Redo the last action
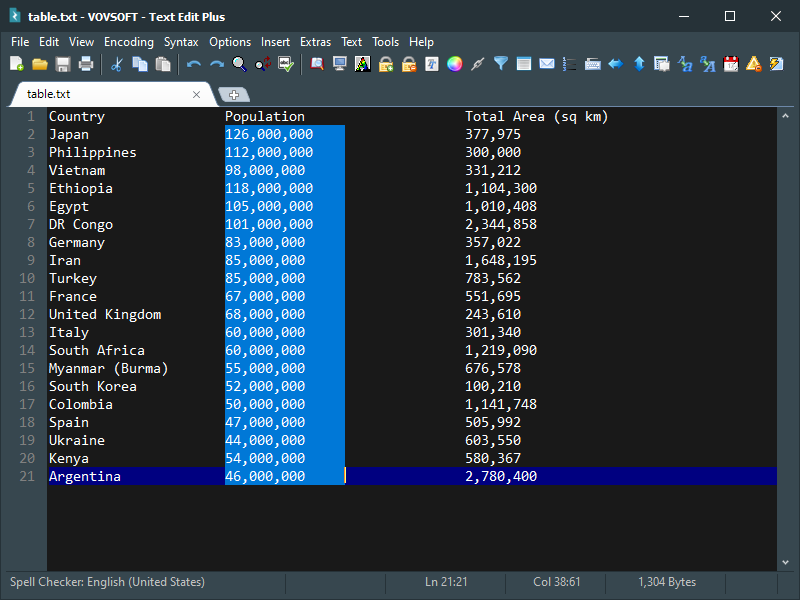This screenshot has width=800, height=600. coord(217,63)
